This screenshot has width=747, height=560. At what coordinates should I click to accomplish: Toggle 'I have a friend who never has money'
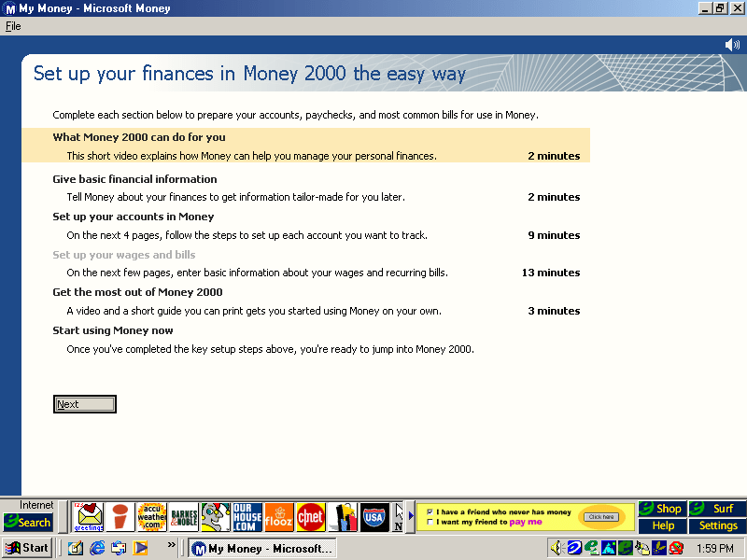(429, 511)
